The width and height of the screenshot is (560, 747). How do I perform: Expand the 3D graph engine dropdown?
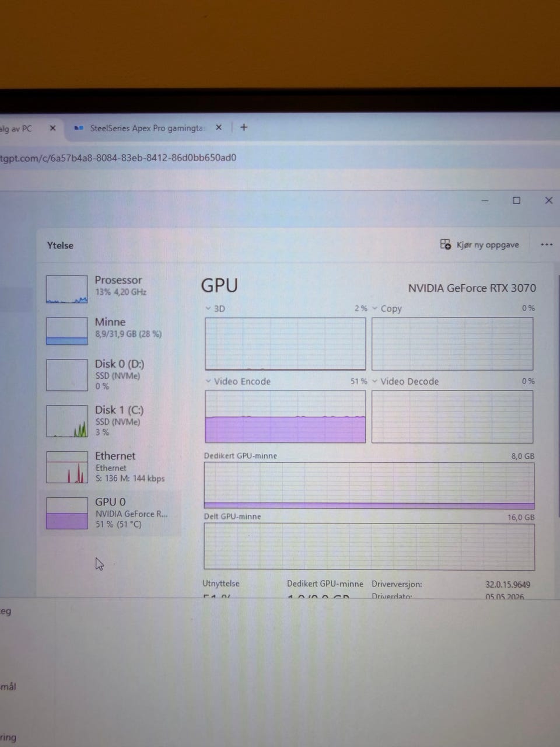click(x=208, y=308)
